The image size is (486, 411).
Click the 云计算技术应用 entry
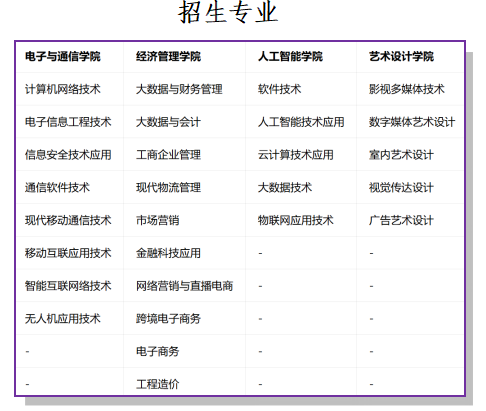coord(296,155)
